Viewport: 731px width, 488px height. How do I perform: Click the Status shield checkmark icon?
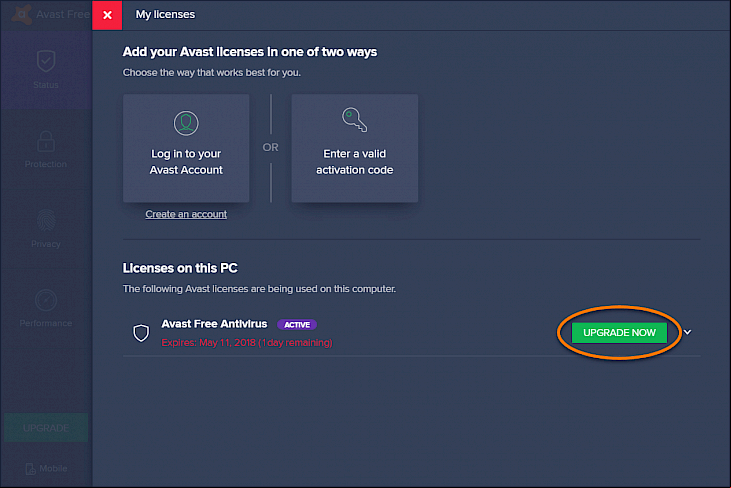click(x=46, y=61)
